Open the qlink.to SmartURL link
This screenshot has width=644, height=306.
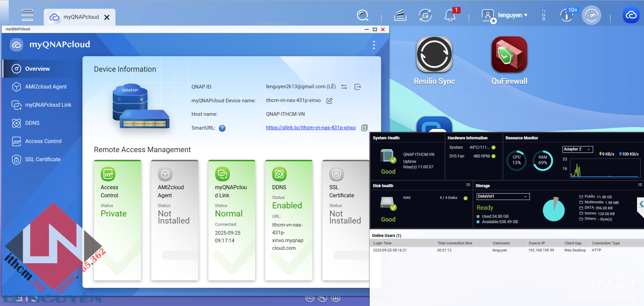coord(310,128)
